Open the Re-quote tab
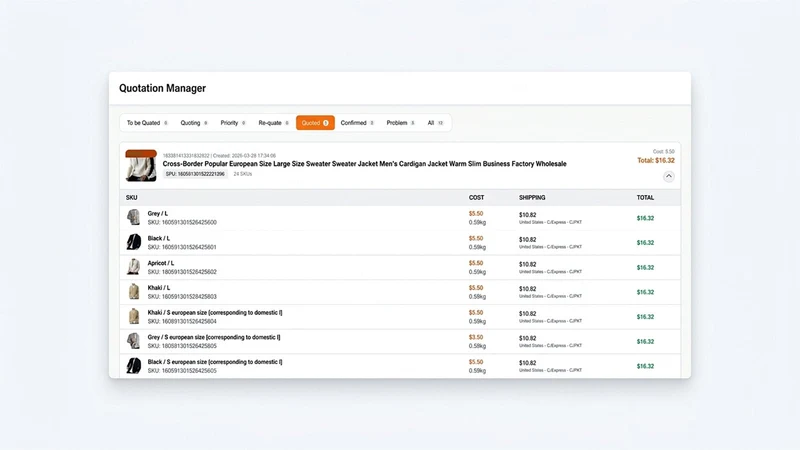The width and height of the screenshot is (800, 450). click(273, 123)
